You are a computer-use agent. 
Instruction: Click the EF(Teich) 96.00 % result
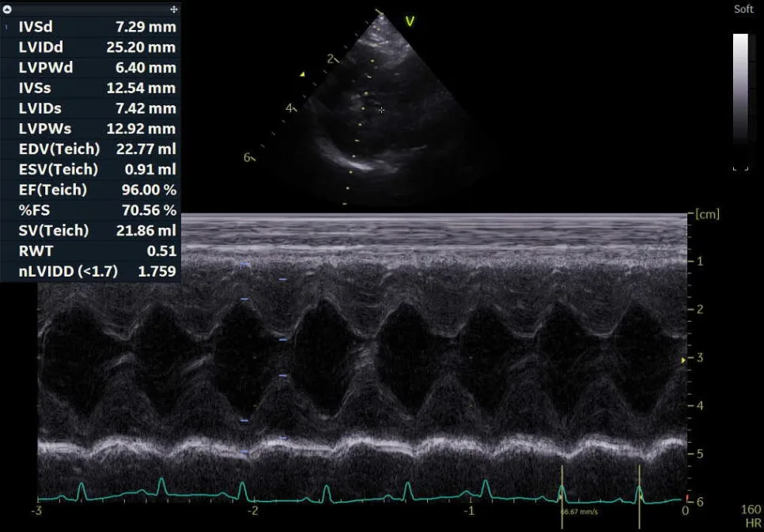(91, 190)
